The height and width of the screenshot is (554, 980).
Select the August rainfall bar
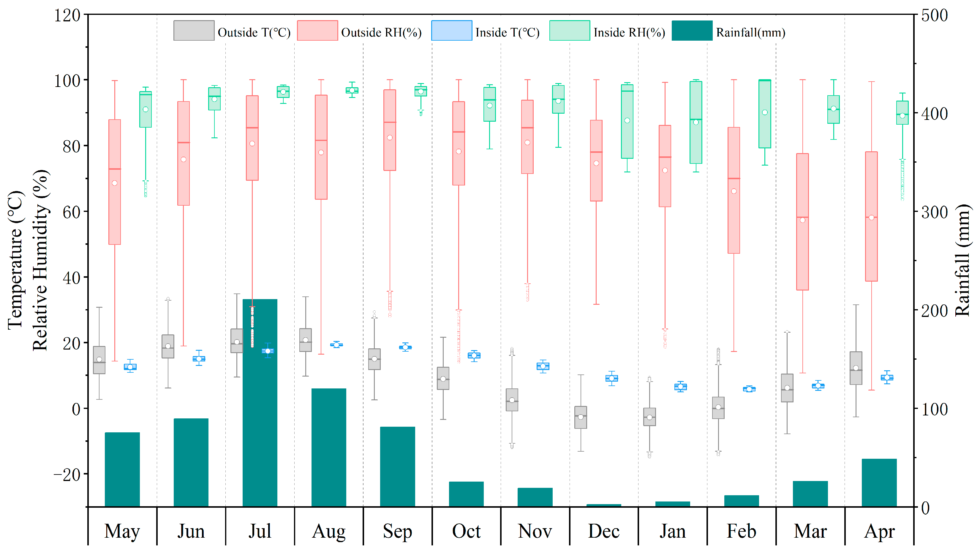tap(328, 447)
